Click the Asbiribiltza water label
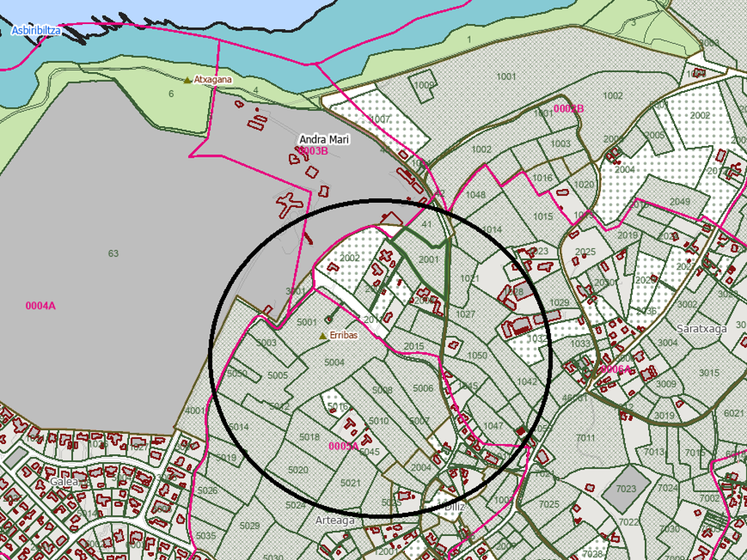 [x=36, y=31]
